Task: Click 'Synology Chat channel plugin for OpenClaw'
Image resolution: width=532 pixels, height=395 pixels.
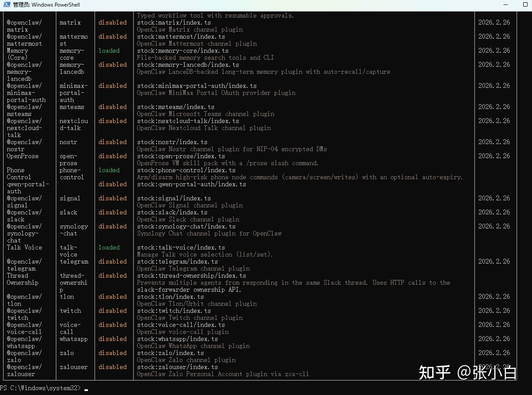Action: click(209, 233)
